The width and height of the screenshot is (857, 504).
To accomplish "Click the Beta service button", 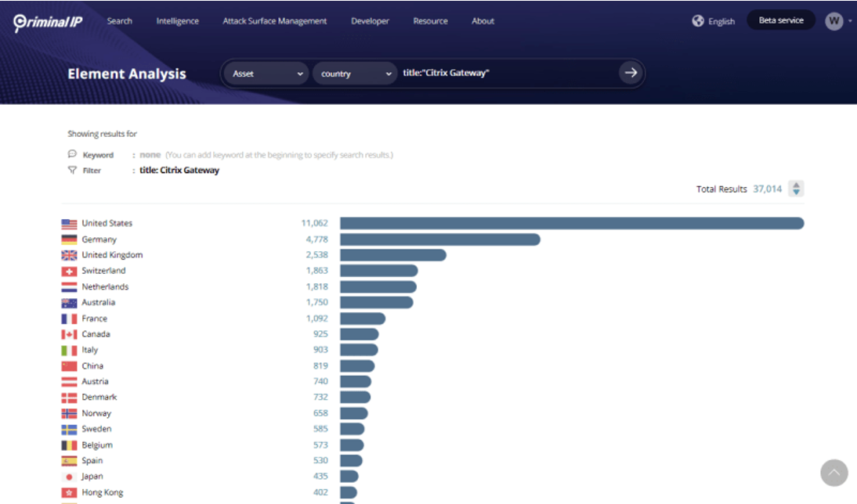I will click(x=780, y=20).
